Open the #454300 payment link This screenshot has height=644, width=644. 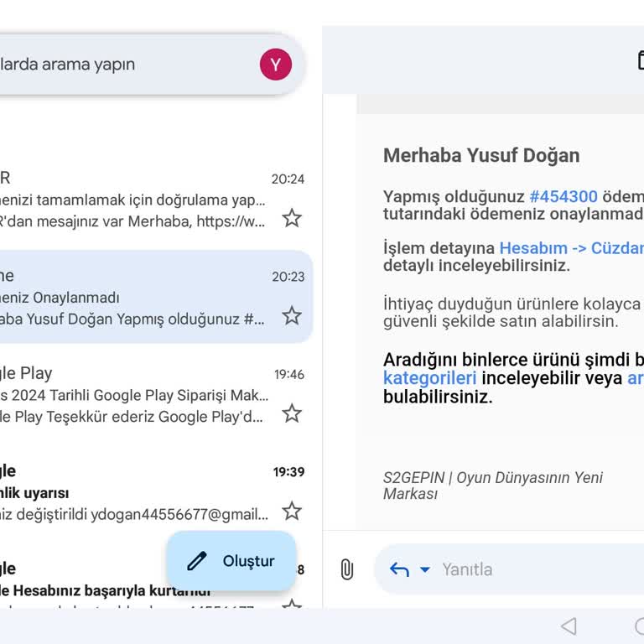pos(563,196)
